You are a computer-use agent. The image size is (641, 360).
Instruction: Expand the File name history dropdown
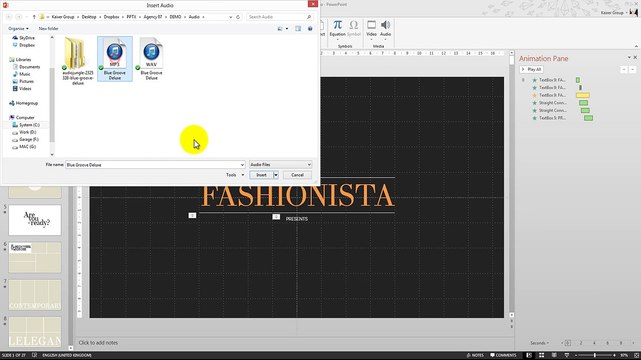[242, 165]
